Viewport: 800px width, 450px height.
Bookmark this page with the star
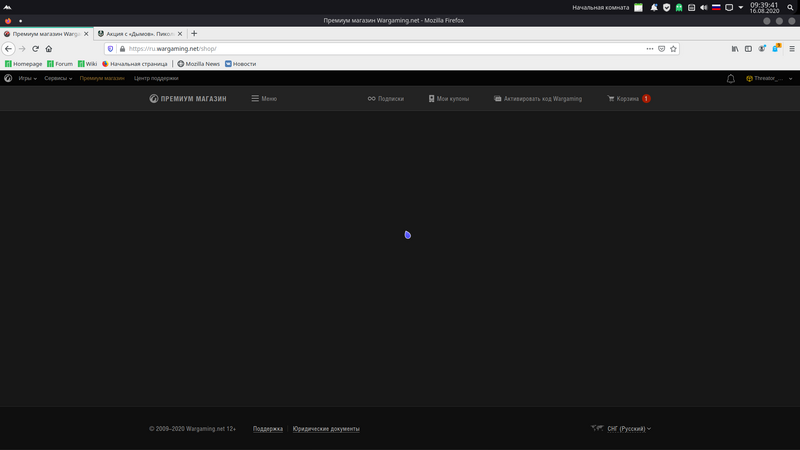[674, 49]
